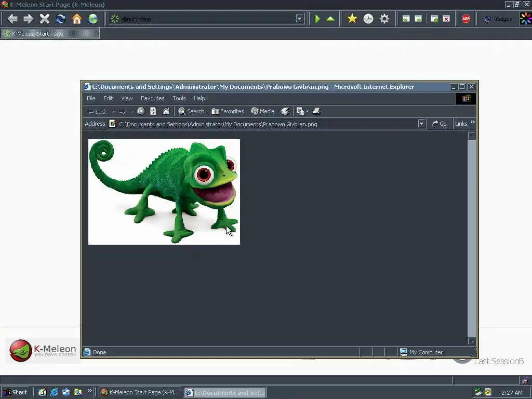Open the Edit menu in Internet Explorer
Viewport: 532px width, 399px height.
[108, 98]
